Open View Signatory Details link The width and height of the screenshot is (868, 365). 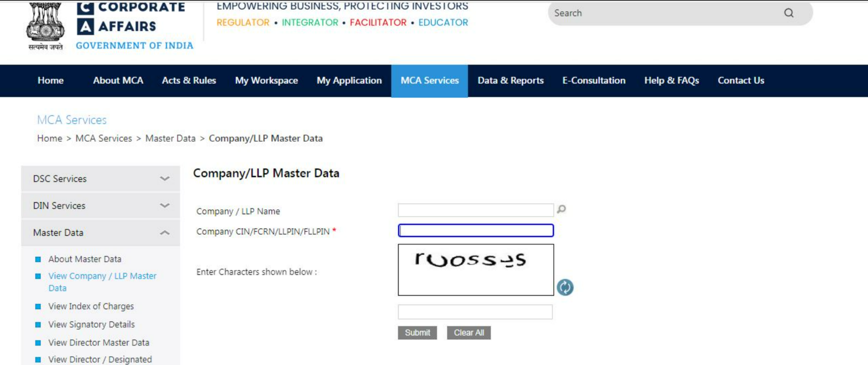pos(91,325)
